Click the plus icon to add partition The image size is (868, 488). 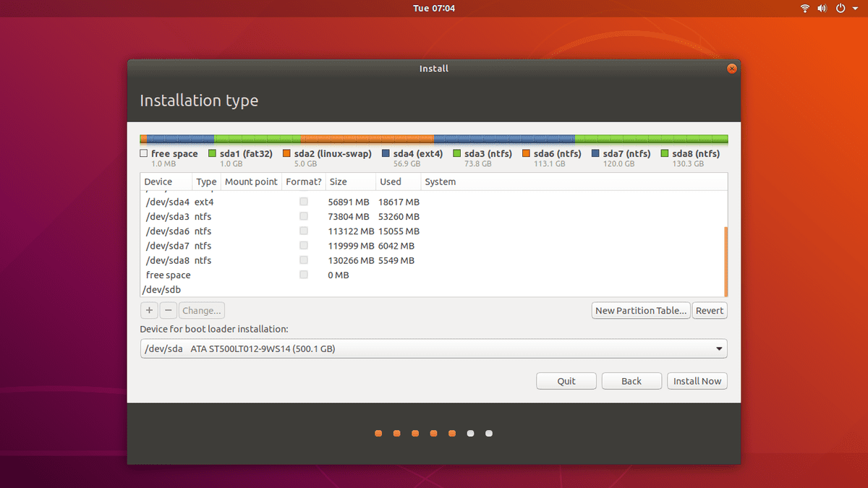coord(149,311)
